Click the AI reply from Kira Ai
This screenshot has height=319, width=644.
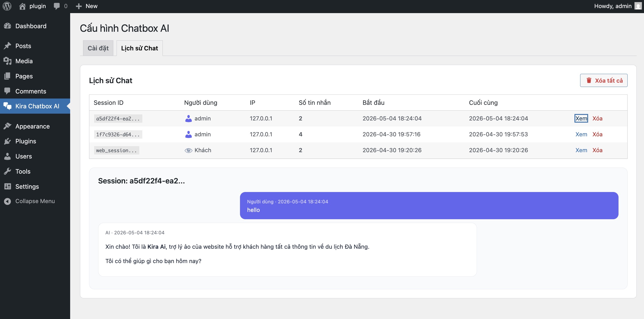(287, 250)
